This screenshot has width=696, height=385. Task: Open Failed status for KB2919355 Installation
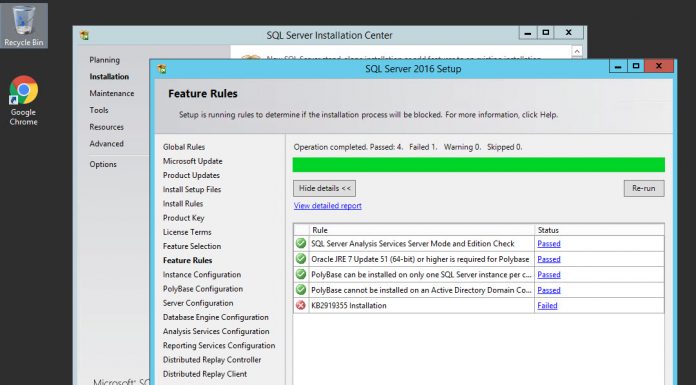point(547,306)
